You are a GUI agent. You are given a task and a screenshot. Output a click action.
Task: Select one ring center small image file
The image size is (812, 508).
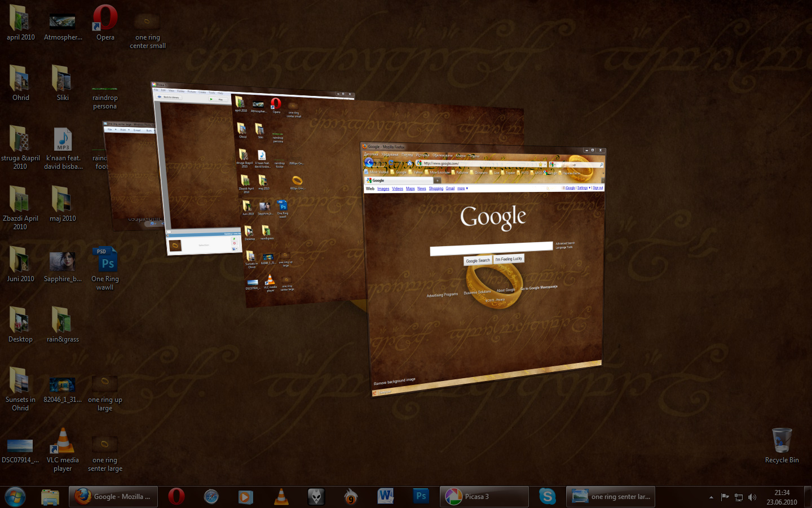(x=148, y=32)
